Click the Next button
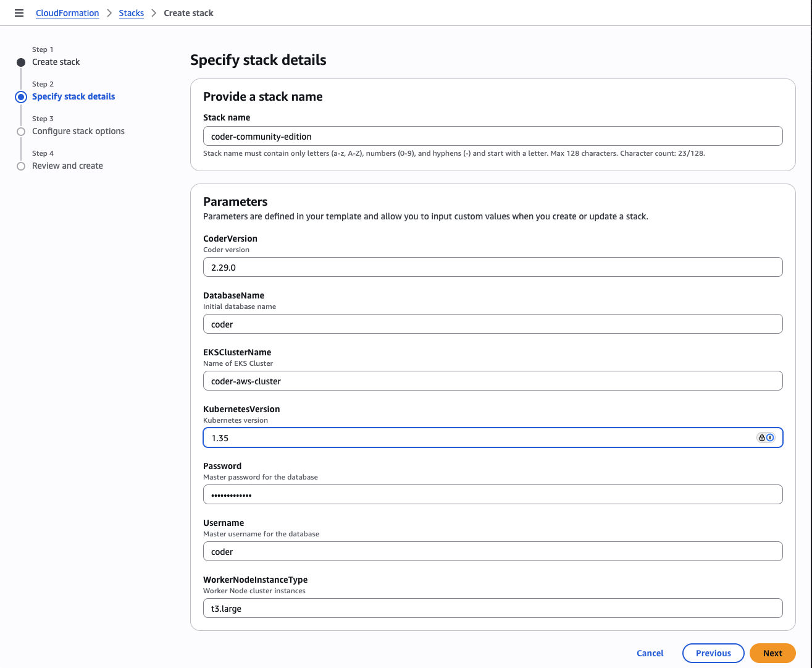The width and height of the screenshot is (812, 668). pos(772,653)
